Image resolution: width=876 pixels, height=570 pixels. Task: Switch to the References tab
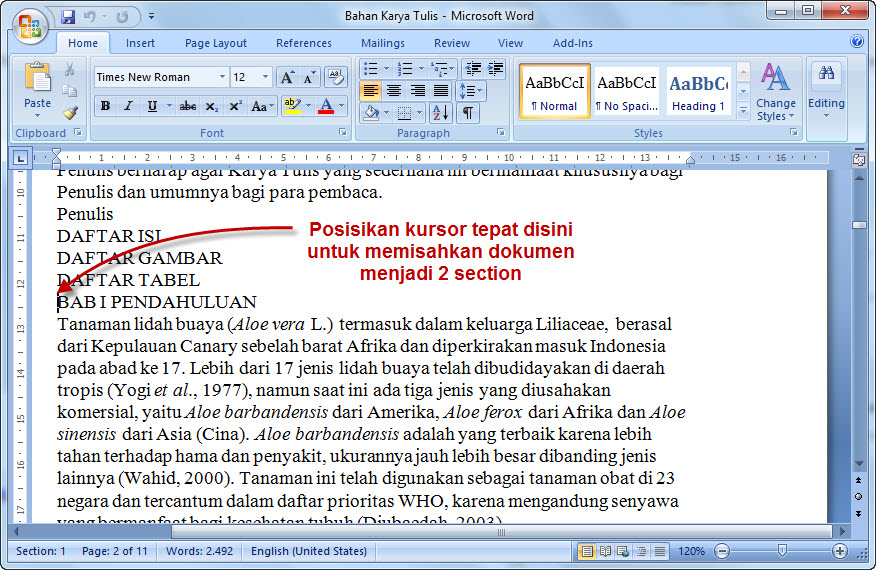(x=304, y=43)
